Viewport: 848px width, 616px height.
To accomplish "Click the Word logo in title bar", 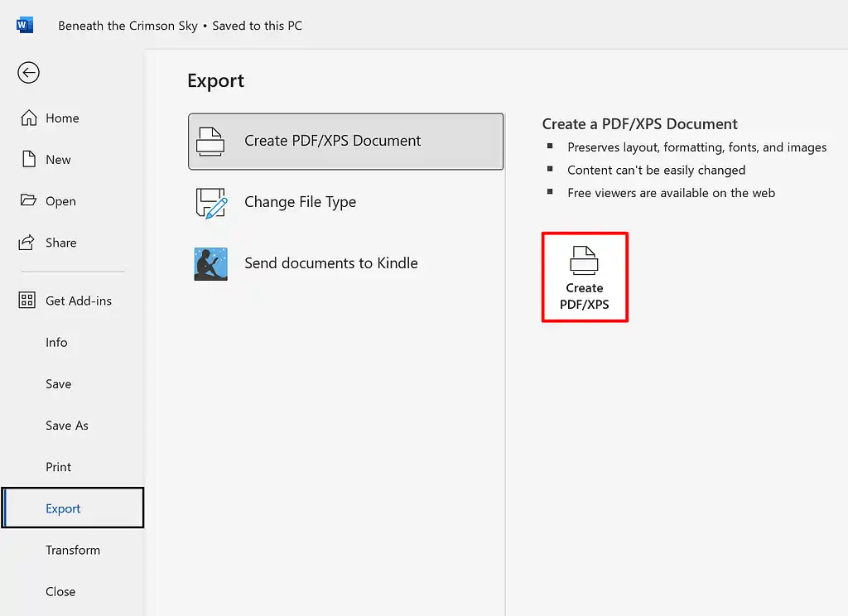I will (25, 25).
